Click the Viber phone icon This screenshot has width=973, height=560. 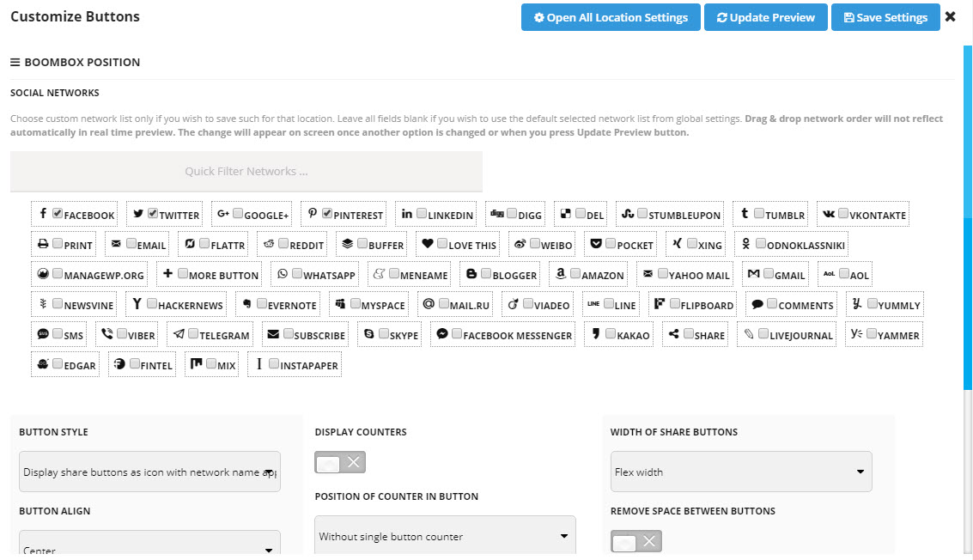106,334
